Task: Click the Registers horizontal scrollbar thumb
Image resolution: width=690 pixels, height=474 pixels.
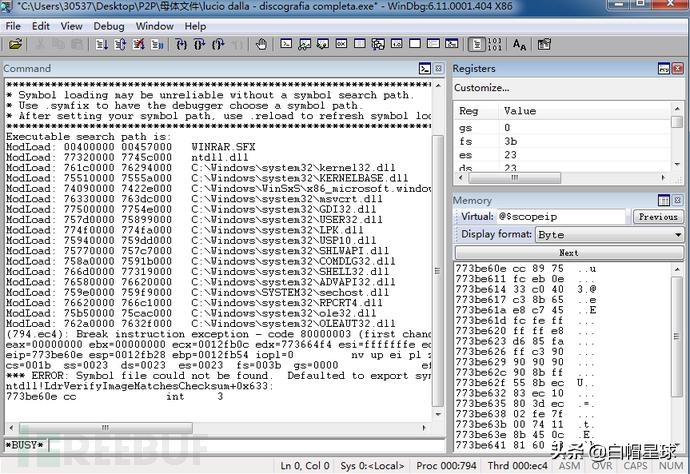Action: (x=520, y=182)
